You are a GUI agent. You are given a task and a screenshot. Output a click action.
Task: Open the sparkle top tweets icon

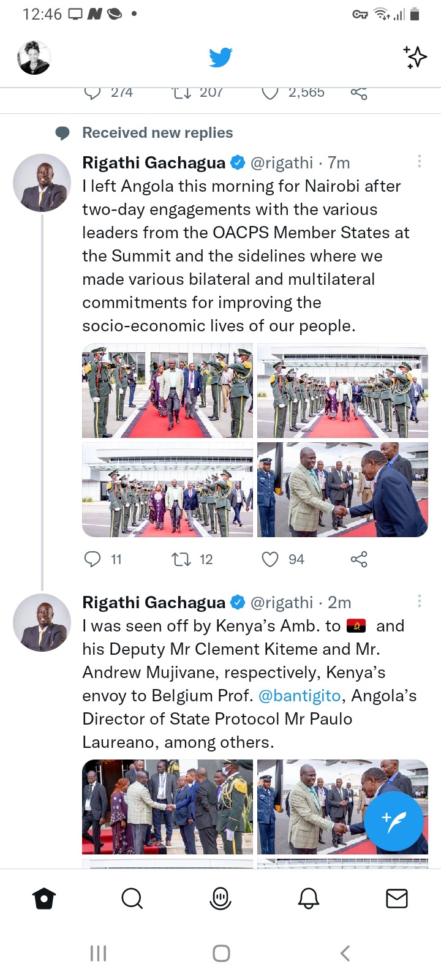[415, 58]
